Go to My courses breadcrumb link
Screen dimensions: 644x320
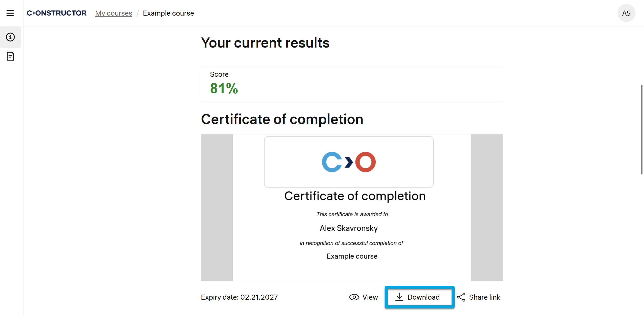click(114, 13)
